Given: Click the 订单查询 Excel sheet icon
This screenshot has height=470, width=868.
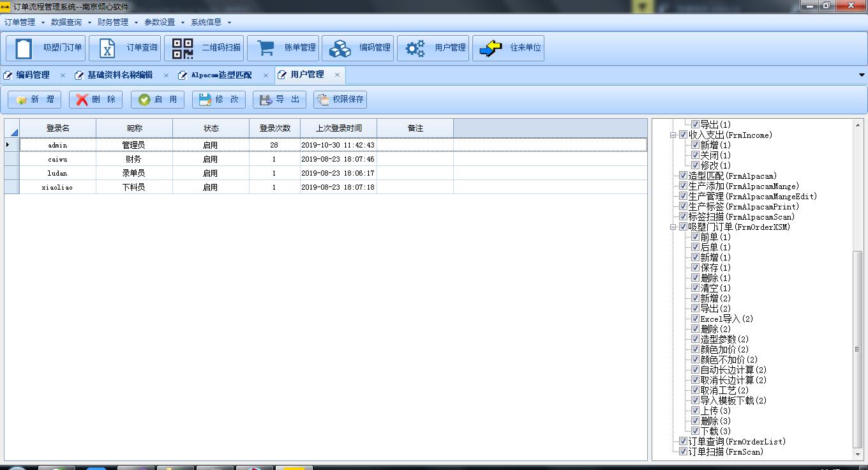Looking at the screenshot, I should (107, 49).
